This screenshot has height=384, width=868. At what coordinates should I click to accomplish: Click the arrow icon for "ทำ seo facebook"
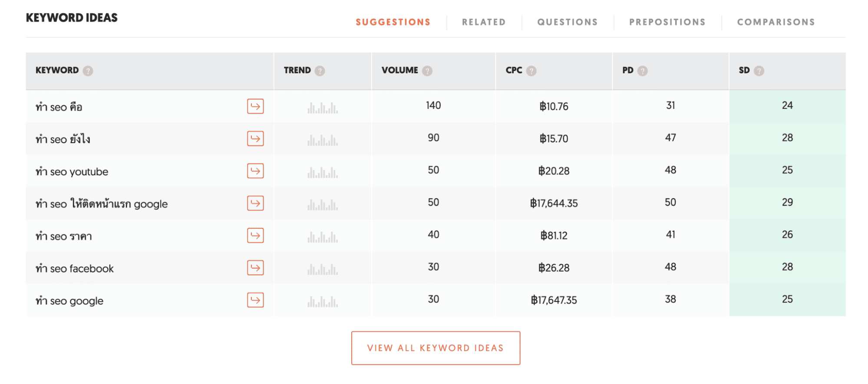tap(255, 268)
